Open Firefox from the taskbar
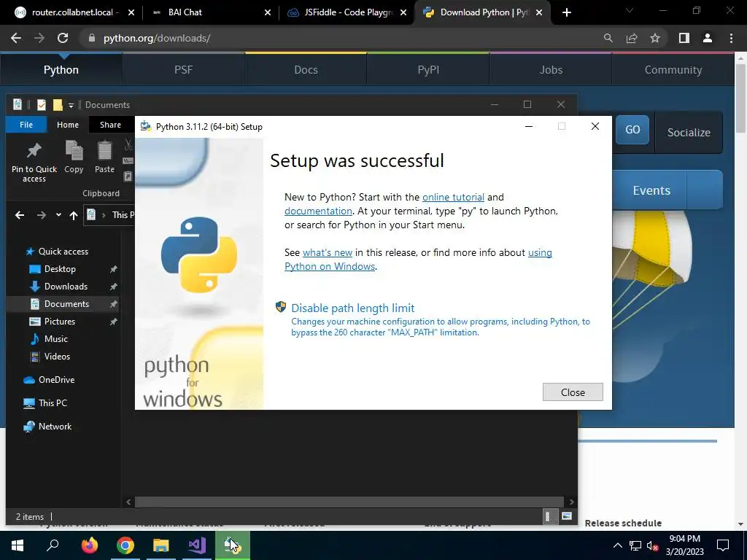 coord(89,545)
